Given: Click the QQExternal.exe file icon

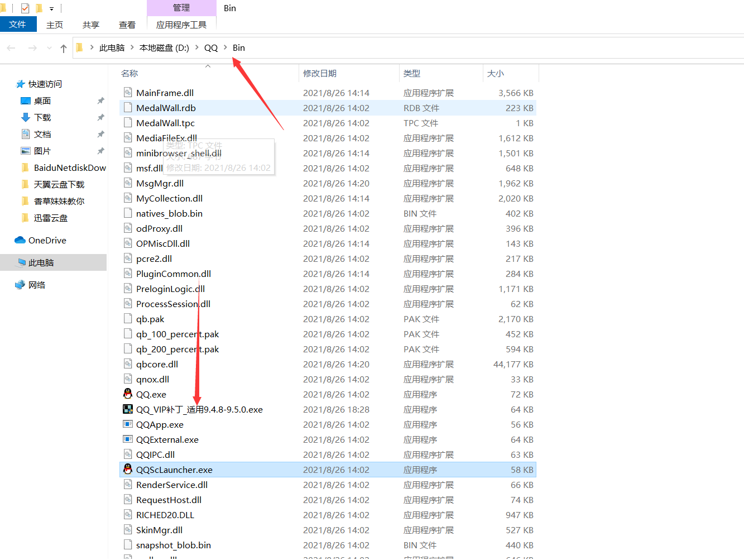Looking at the screenshot, I should [128, 439].
